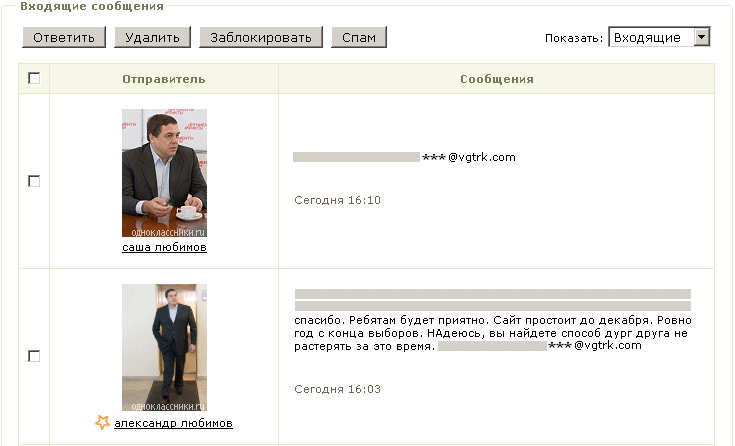The image size is (735, 446).
Task: Select the checkbox for александр любимов's message
Action: [34, 355]
